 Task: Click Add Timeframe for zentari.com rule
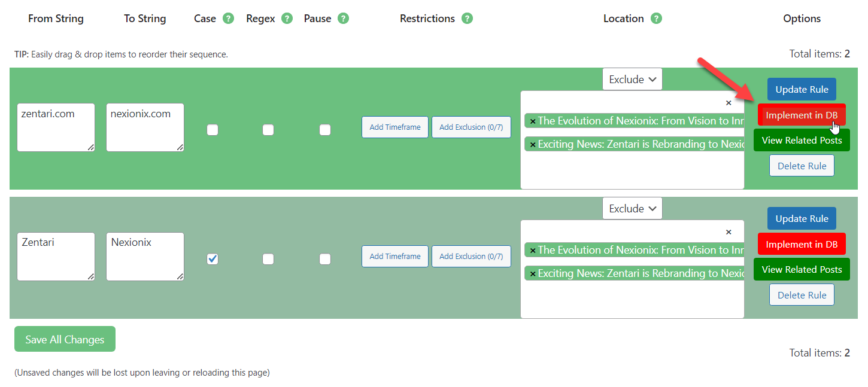click(x=395, y=127)
